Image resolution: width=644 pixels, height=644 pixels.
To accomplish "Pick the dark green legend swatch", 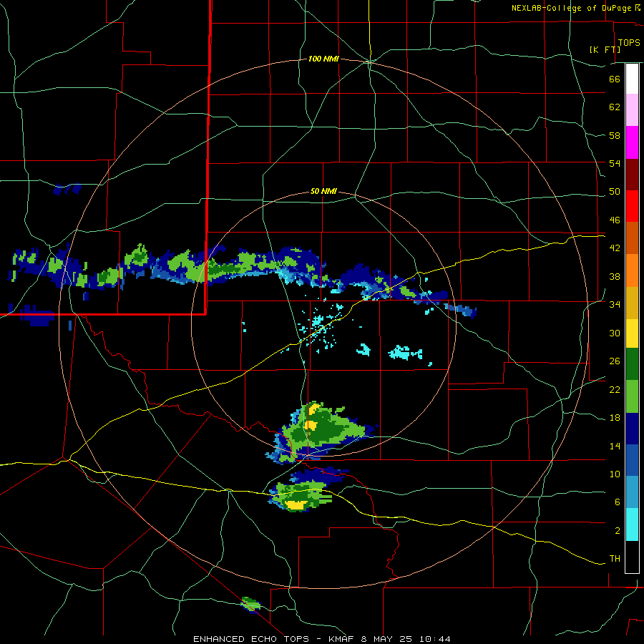I will tap(632, 364).
